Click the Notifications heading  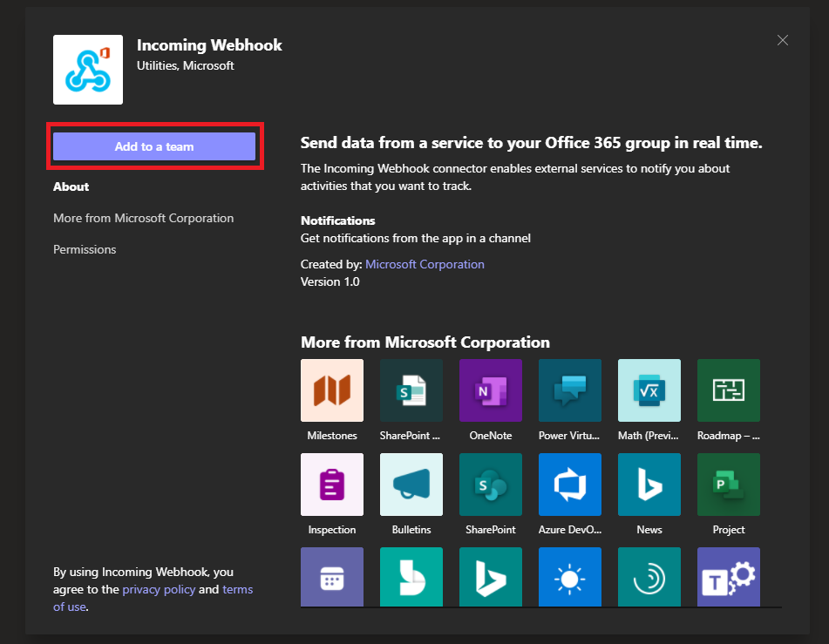click(338, 220)
